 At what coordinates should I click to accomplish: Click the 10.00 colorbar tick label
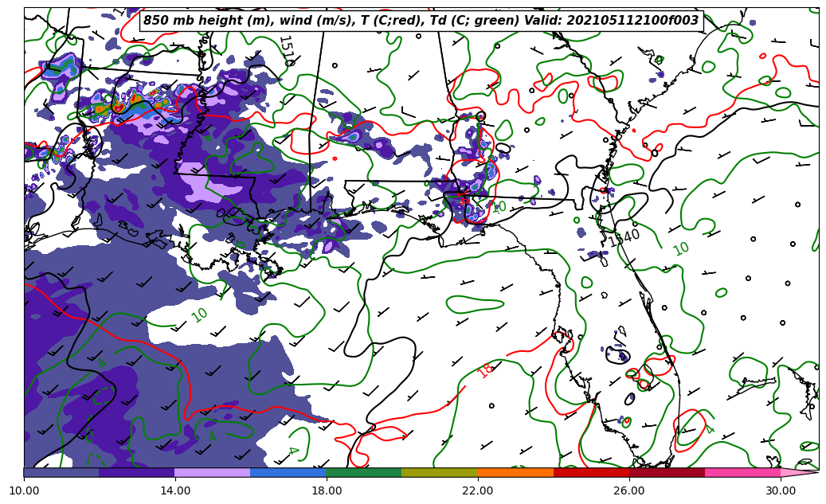[x=24, y=490]
